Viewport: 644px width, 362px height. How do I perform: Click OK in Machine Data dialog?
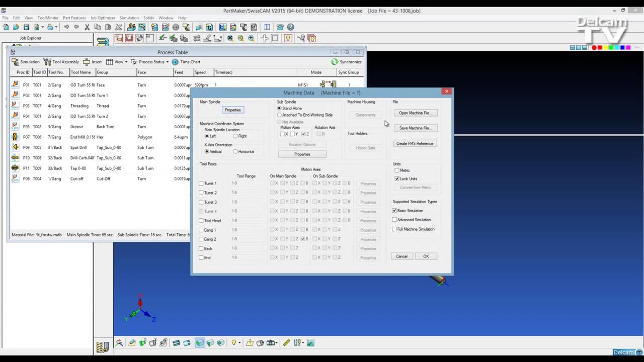426,256
